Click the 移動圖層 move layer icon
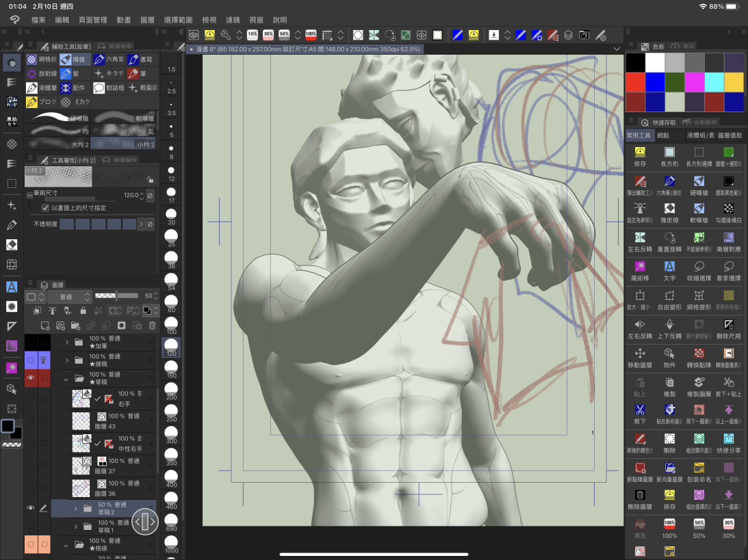The height and width of the screenshot is (560, 748). (640, 358)
